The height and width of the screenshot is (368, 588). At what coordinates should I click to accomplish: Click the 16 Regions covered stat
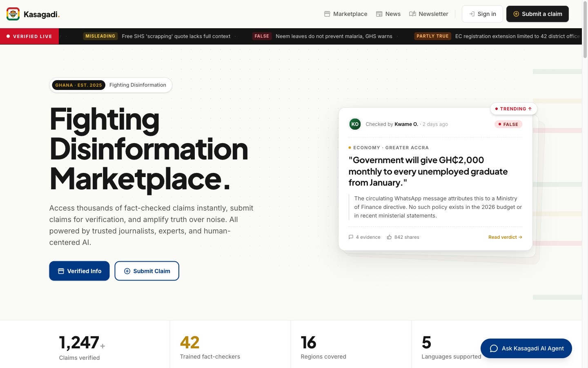(x=323, y=348)
